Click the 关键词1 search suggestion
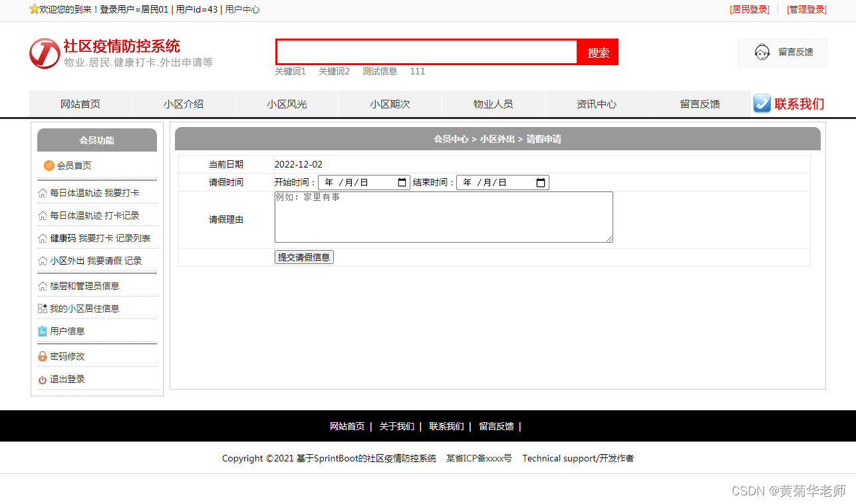Image resolution: width=856 pixels, height=504 pixels. click(x=291, y=71)
